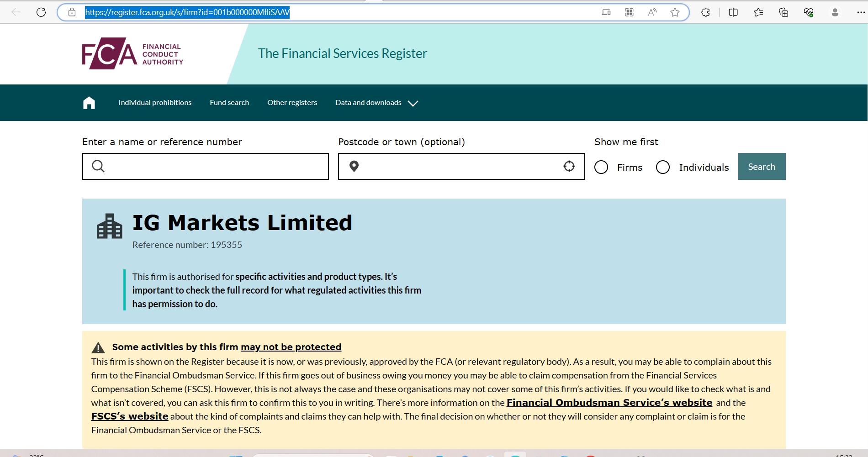Click warning triangle icon in notice
The height and width of the screenshot is (457, 868).
tap(98, 348)
